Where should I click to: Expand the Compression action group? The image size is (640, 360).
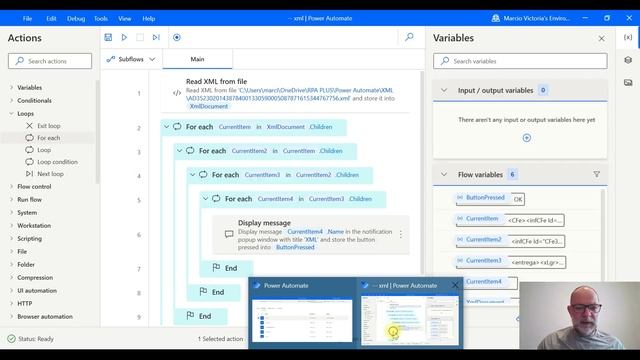pos(11,278)
